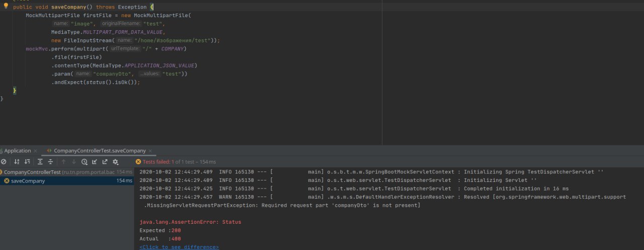Collapse all test nodes
The image size is (644, 250).
pyautogui.click(x=50, y=162)
